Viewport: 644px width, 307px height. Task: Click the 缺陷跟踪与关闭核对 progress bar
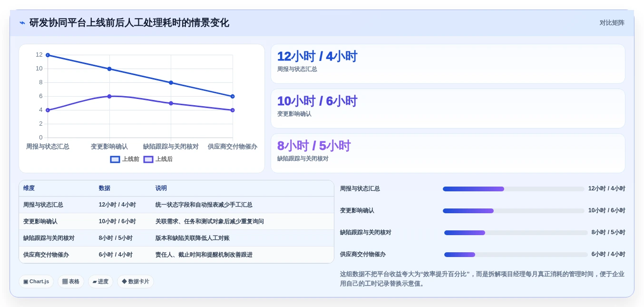[x=516, y=233]
